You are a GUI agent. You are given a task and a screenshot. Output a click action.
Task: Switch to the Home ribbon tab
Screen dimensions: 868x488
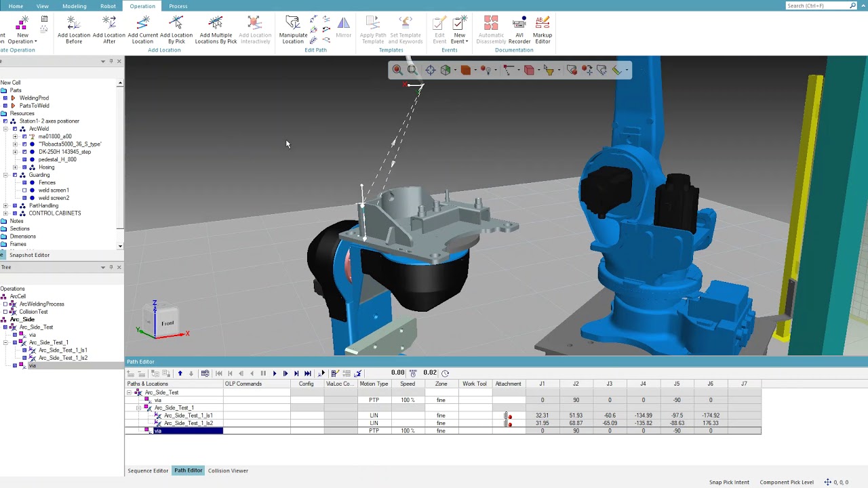pos(16,6)
